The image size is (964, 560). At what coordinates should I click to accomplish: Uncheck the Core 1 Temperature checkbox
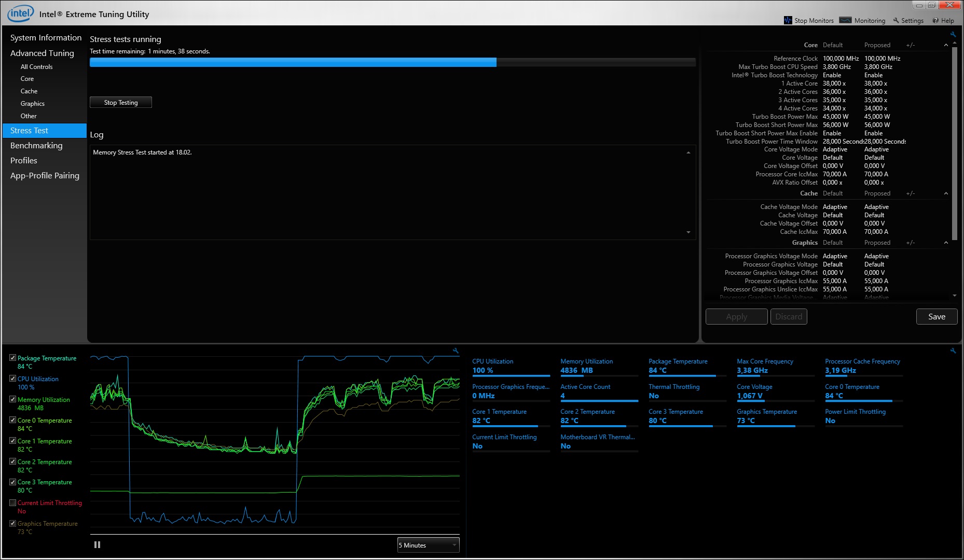point(13,441)
